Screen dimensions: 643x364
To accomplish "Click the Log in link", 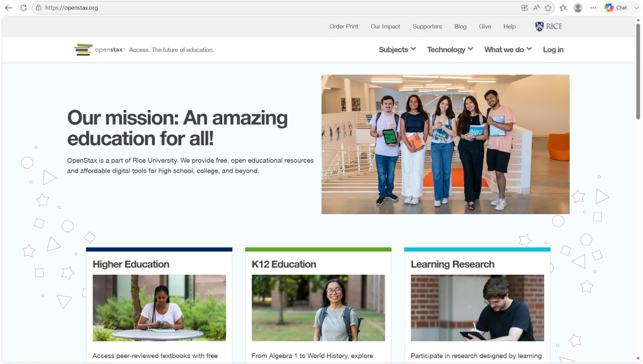I will [553, 49].
